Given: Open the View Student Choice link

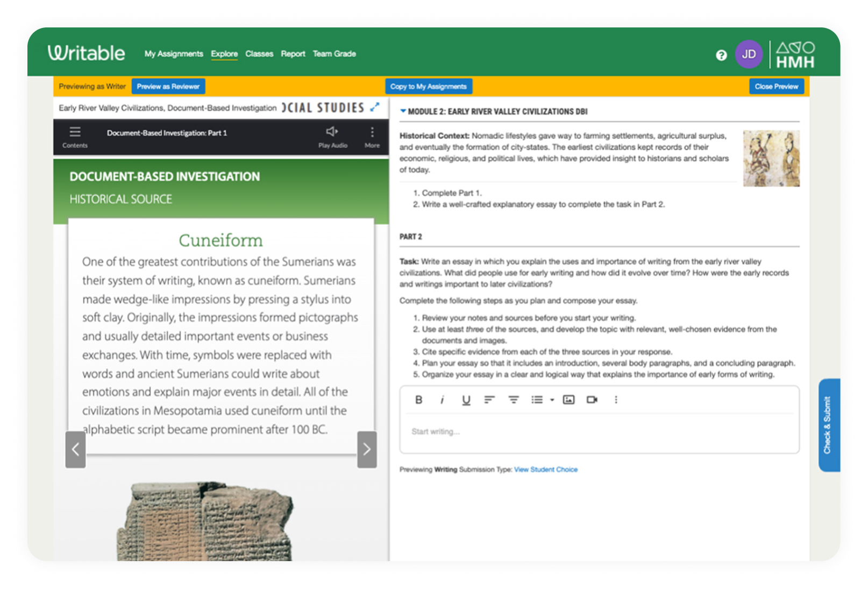Looking at the screenshot, I should point(545,469).
